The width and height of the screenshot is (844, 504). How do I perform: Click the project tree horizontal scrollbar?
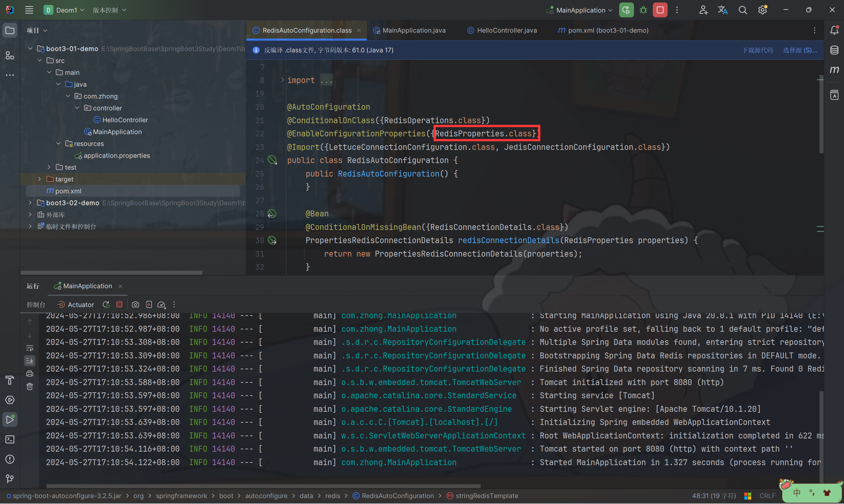[111, 272]
